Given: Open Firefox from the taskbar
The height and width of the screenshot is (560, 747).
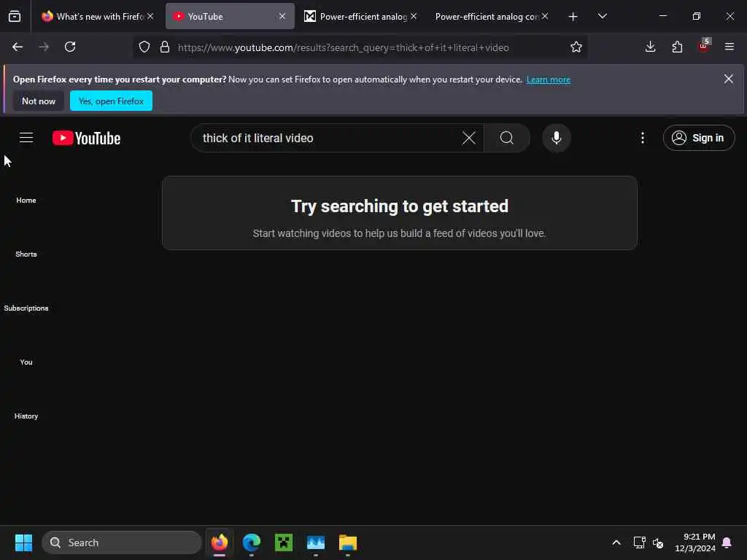Looking at the screenshot, I should point(220,542).
